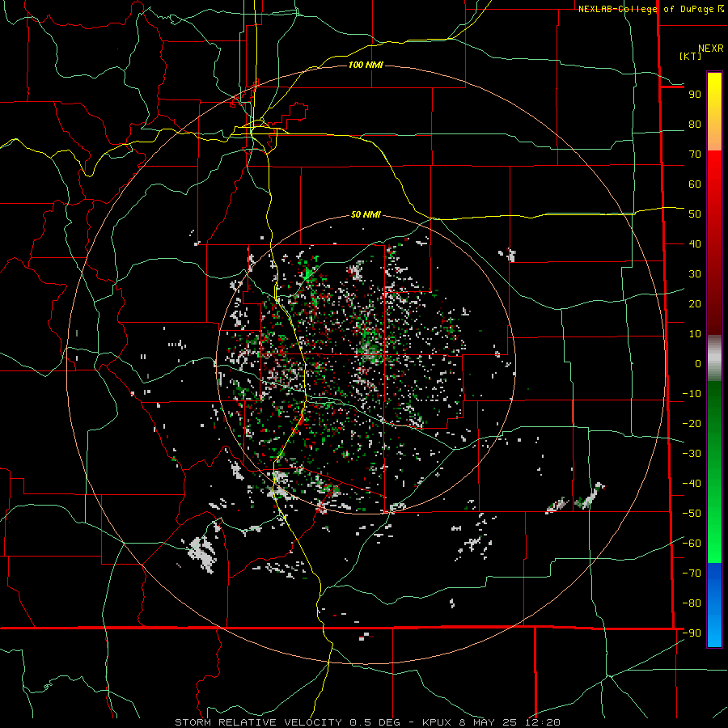728x728 pixels.
Task: Click the "50 NMI" range ring label
Action: [366, 214]
